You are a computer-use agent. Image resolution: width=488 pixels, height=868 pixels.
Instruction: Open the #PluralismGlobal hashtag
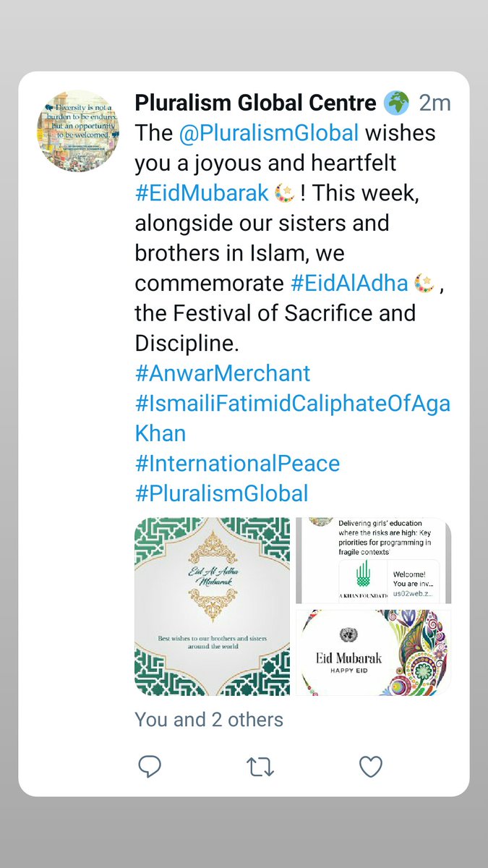[221, 493]
